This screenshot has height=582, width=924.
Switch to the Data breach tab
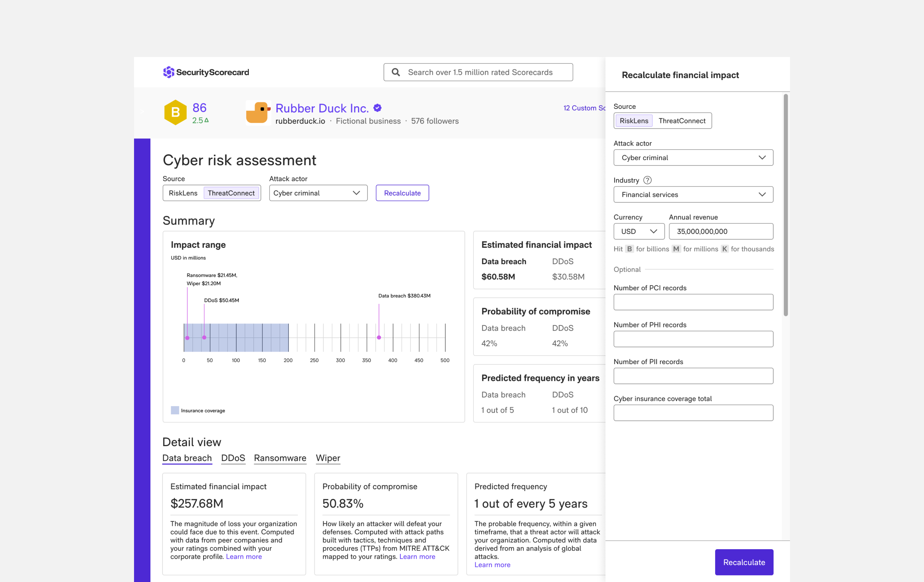click(187, 458)
